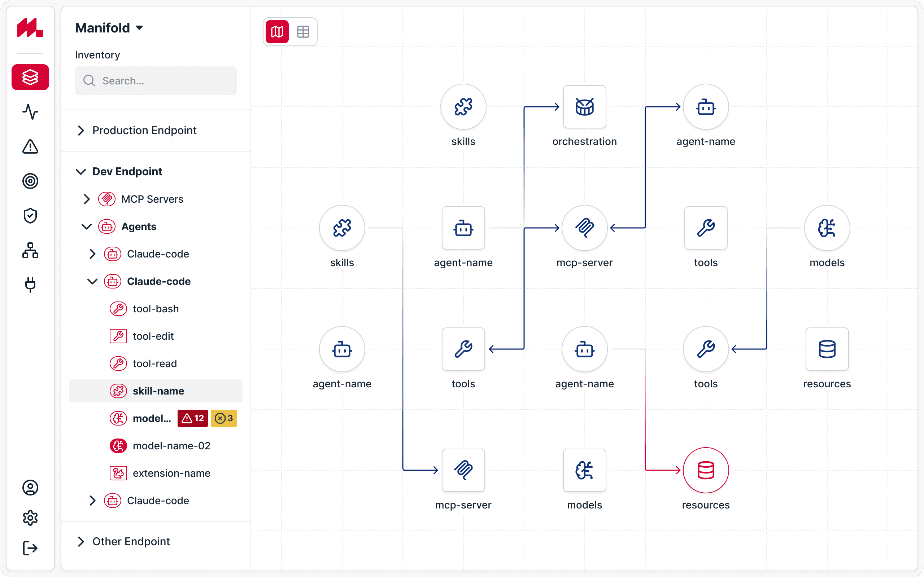Click the activity pulse icon in sidebar

coord(30,112)
